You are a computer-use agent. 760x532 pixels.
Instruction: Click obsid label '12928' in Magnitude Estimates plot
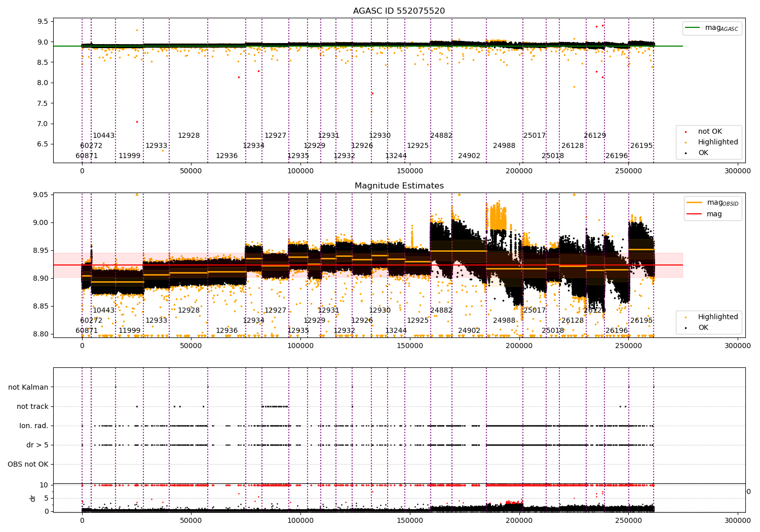point(188,311)
